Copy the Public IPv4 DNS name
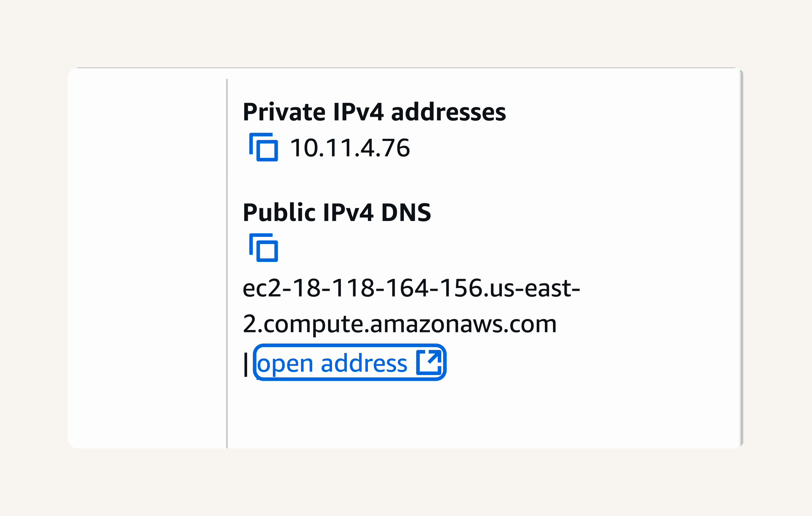The width and height of the screenshot is (812, 516). (x=264, y=248)
